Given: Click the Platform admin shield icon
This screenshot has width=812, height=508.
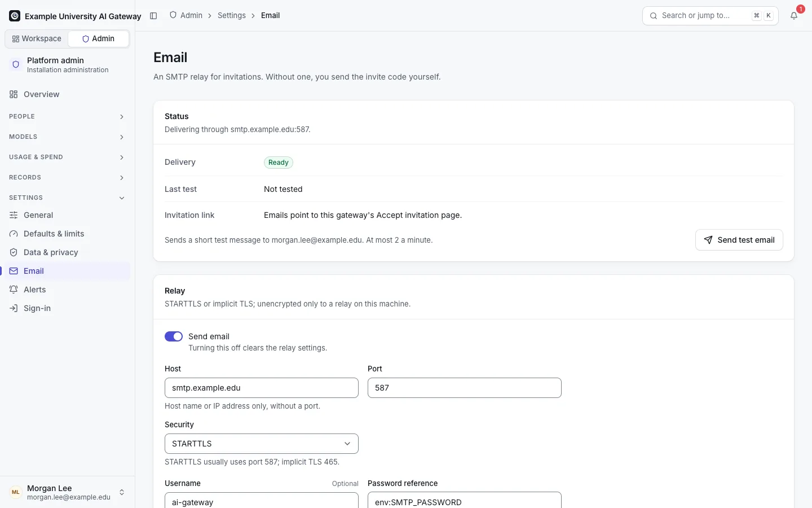Looking at the screenshot, I should point(16,65).
